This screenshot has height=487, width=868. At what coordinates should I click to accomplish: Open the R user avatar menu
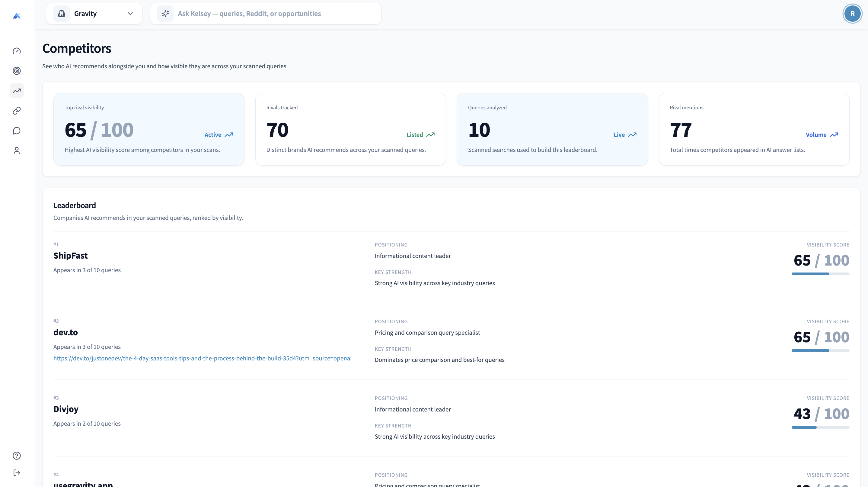click(852, 14)
